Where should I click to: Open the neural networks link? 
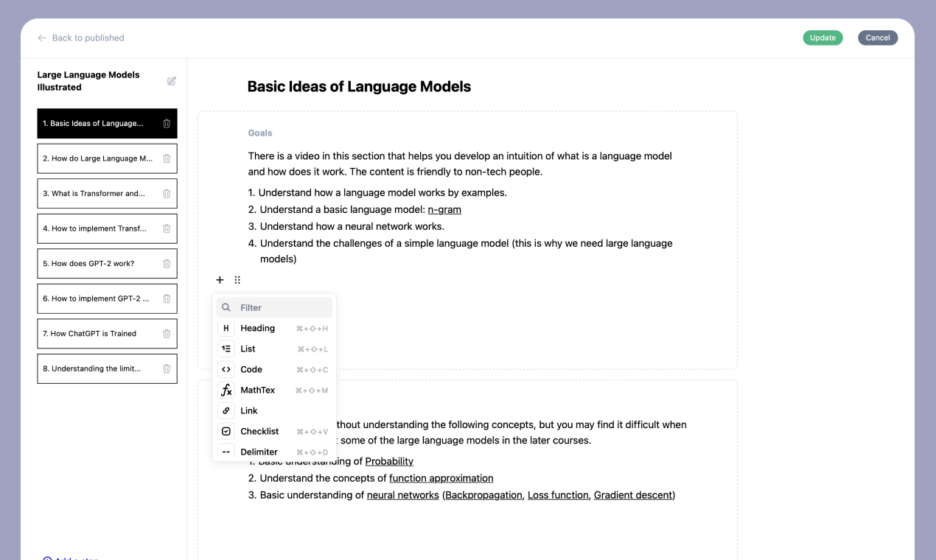pos(403,495)
